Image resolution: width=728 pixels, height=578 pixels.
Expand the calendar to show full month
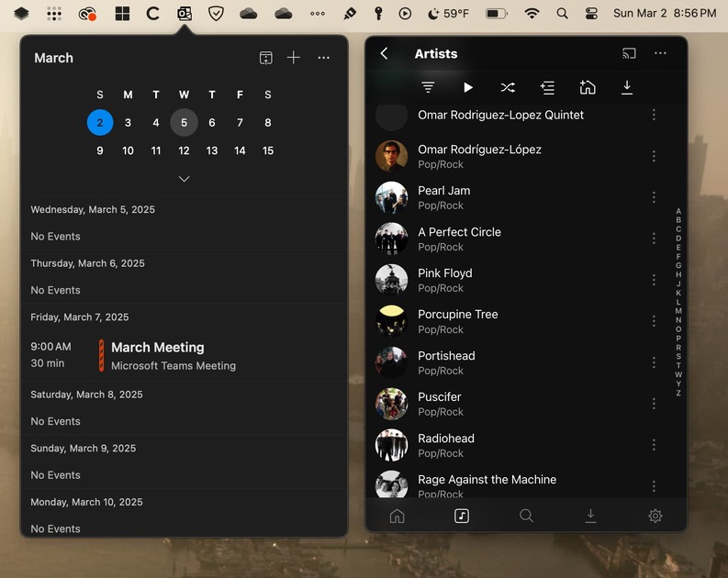tap(184, 179)
